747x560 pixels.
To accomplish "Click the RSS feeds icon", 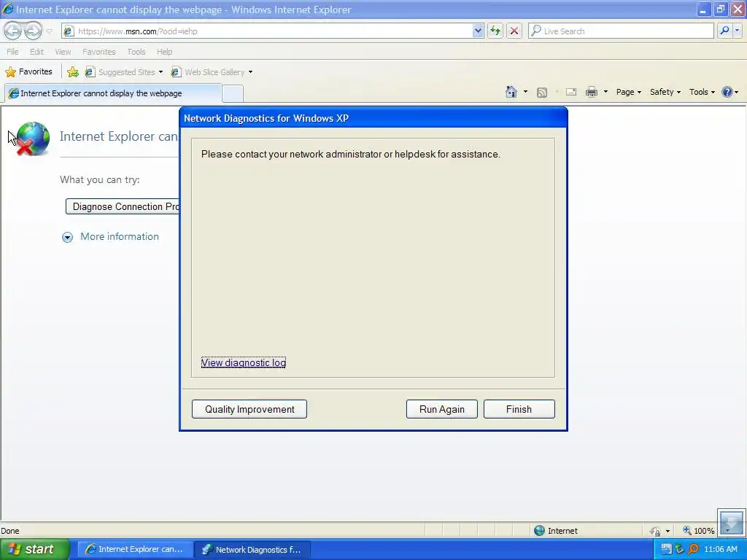I will click(542, 93).
